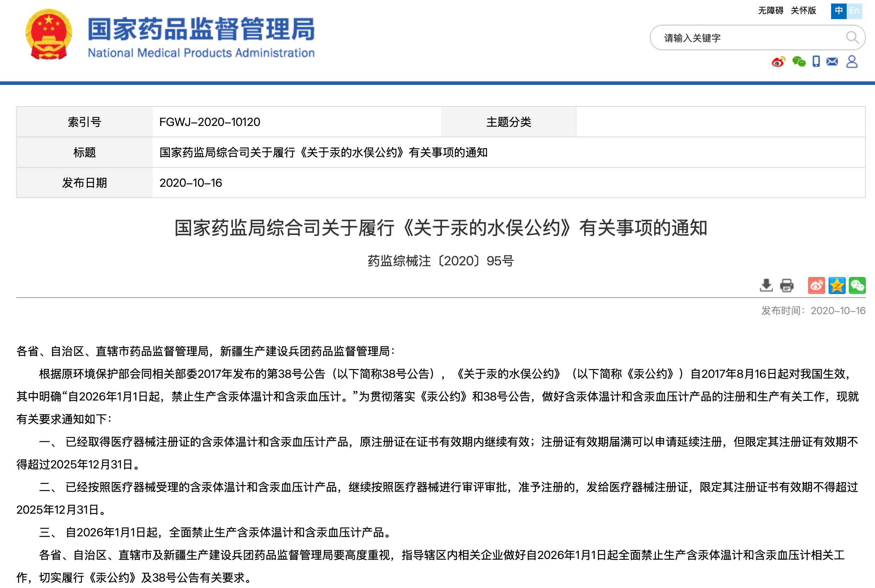Click the user account icon

(x=852, y=62)
